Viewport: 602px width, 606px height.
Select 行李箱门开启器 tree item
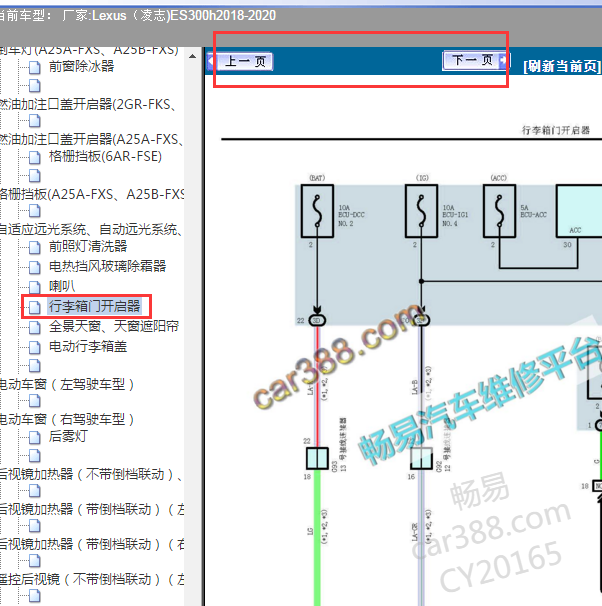95,306
